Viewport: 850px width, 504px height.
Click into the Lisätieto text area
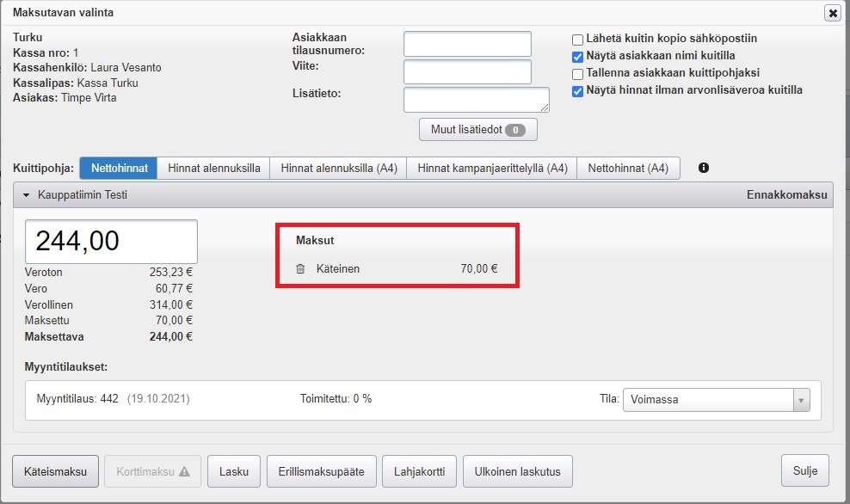click(x=476, y=100)
